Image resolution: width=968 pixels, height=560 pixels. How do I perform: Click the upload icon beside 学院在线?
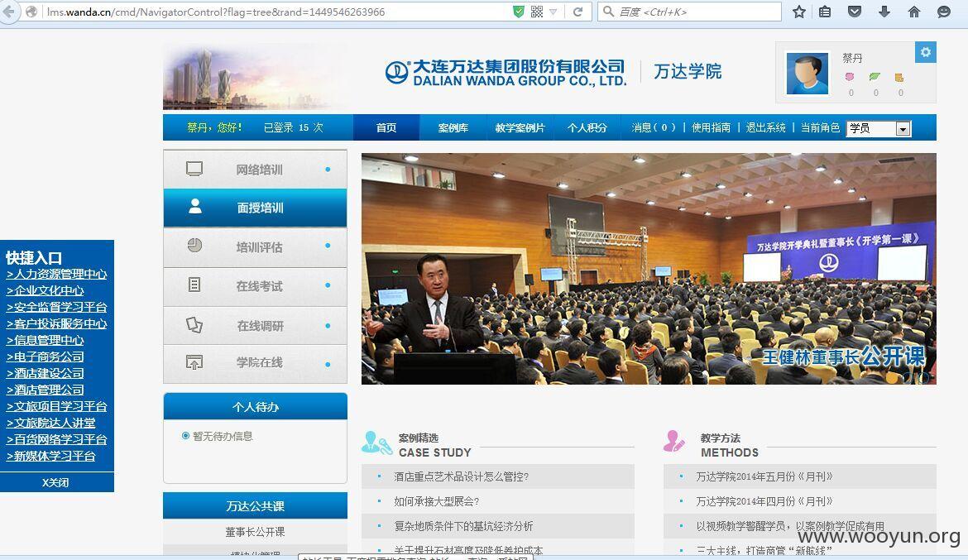pyautogui.click(x=194, y=361)
